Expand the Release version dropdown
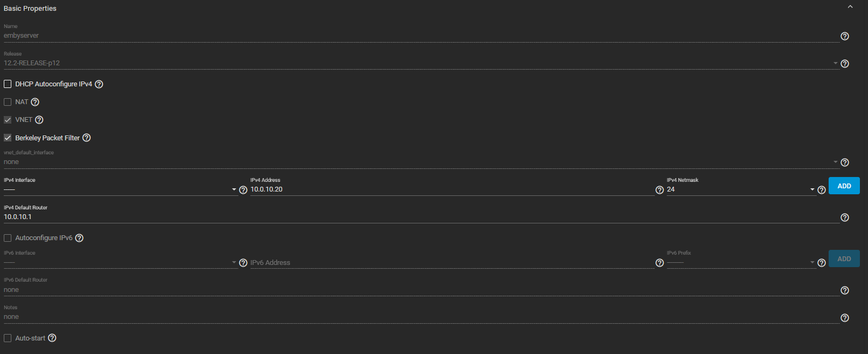 click(x=421, y=63)
